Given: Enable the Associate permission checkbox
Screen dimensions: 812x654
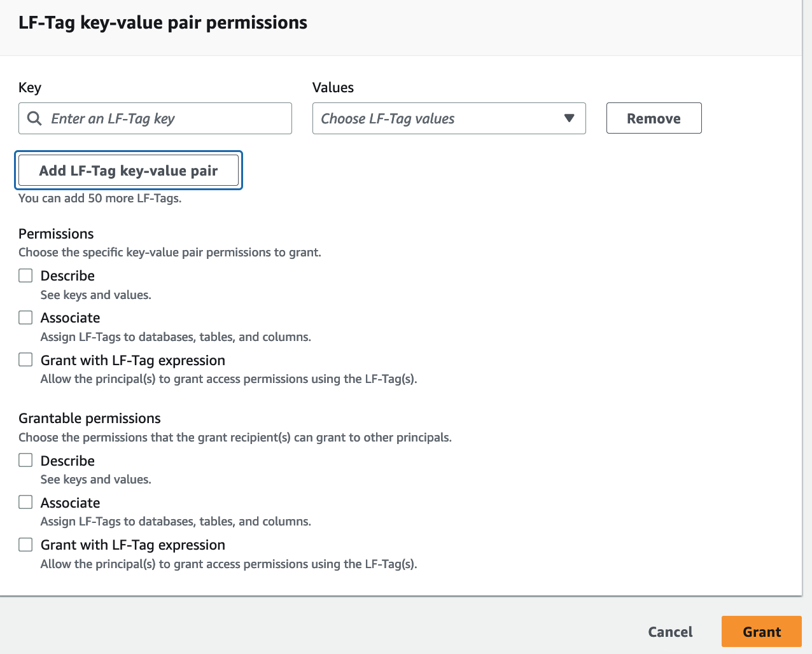Looking at the screenshot, I should (25, 317).
